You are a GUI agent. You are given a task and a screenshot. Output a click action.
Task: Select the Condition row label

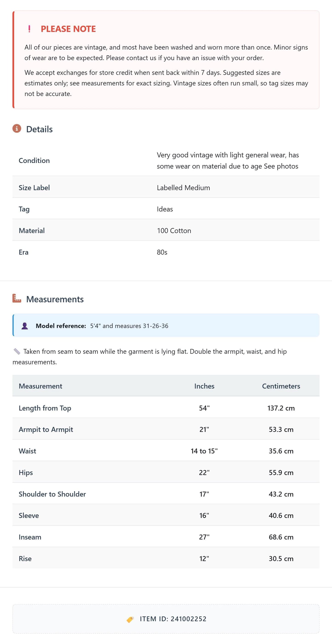click(34, 160)
